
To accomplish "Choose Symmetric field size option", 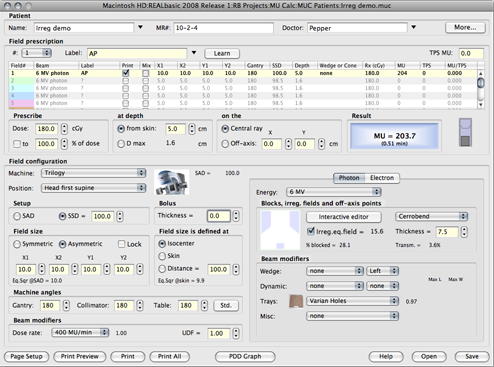I will pyautogui.click(x=17, y=244).
